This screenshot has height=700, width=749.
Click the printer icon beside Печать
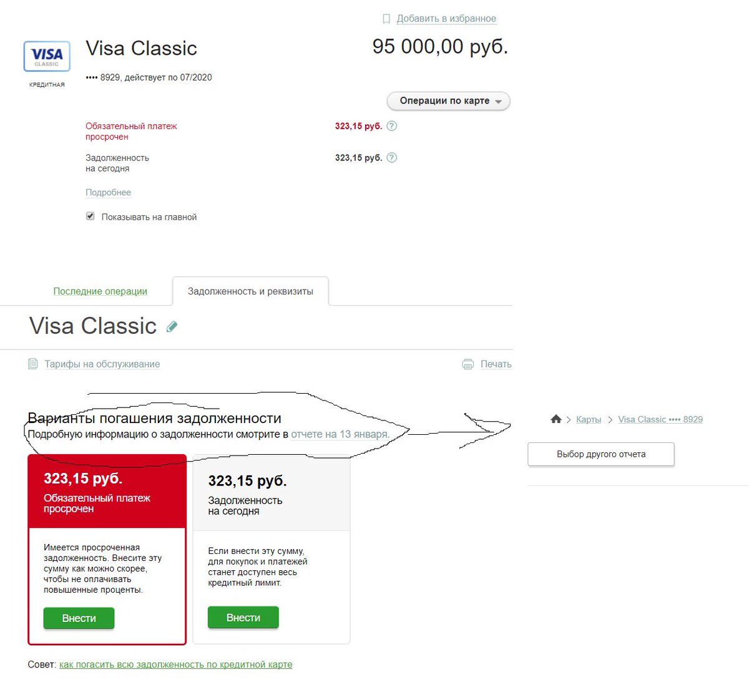[x=468, y=364]
